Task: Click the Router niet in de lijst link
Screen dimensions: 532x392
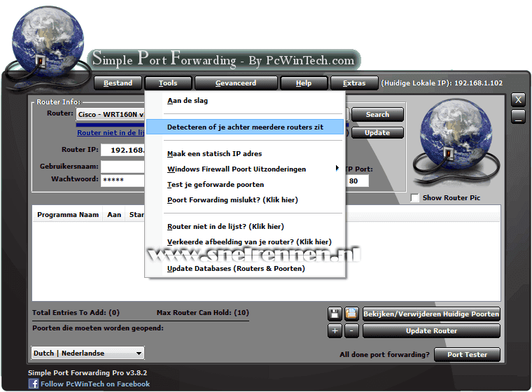Action: 111,133
